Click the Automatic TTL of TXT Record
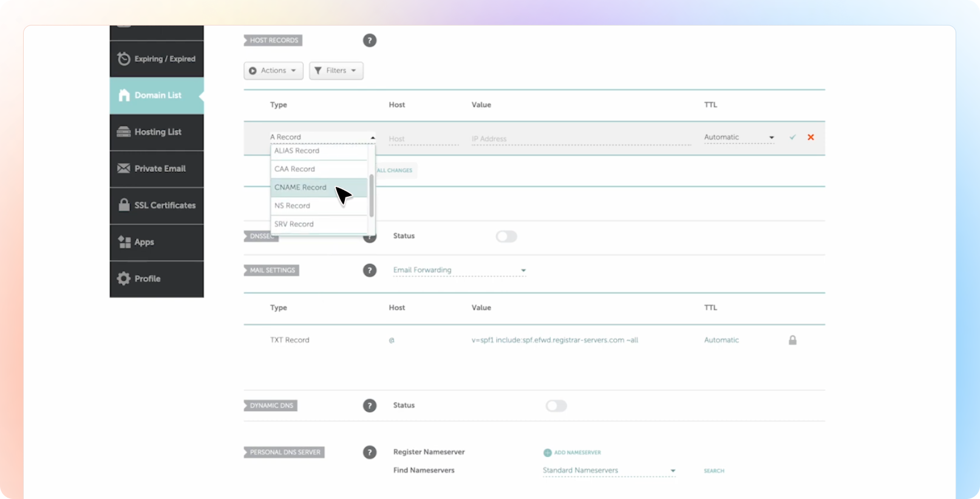Viewport: 980px width, 499px height. pos(721,340)
